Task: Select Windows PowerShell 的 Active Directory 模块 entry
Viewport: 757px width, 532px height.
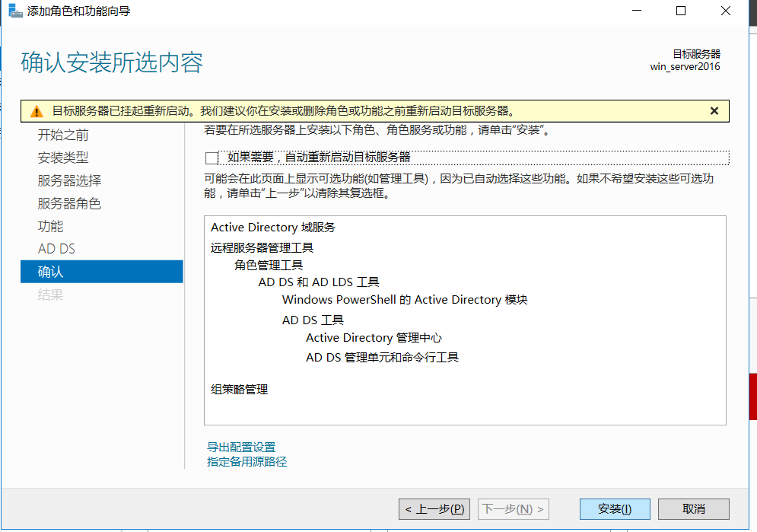Action: coord(405,300)
